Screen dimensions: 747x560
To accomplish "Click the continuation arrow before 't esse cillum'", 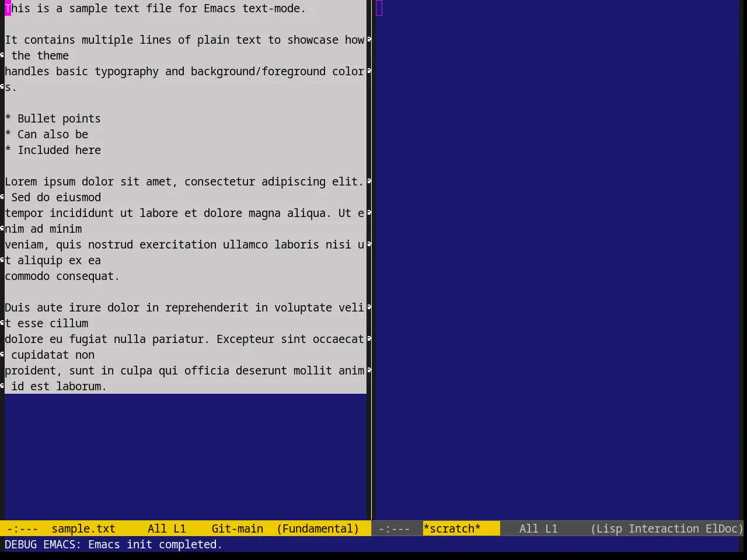I will 2,323.
